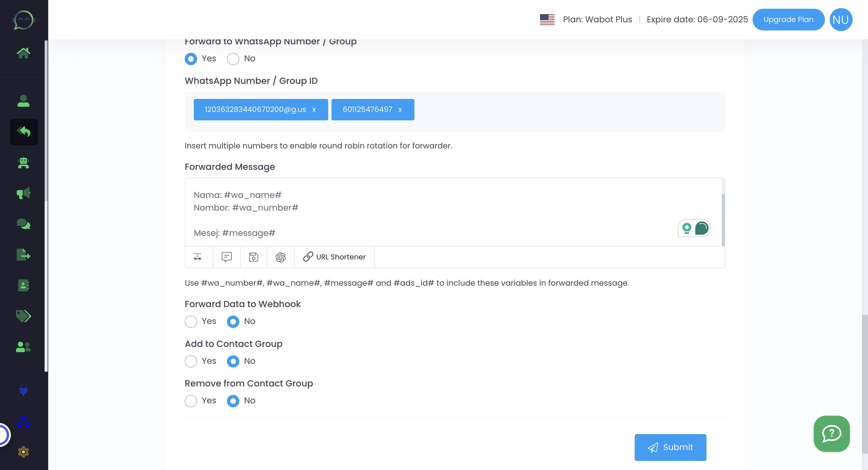
Task: Click the Upgrade Plan button
Action: [788, 20]
